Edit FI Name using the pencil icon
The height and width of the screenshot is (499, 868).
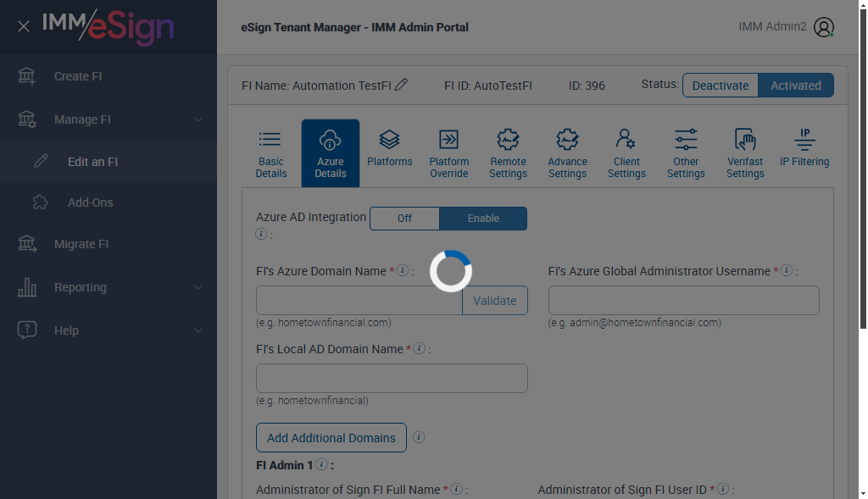[x=401, y=85]
